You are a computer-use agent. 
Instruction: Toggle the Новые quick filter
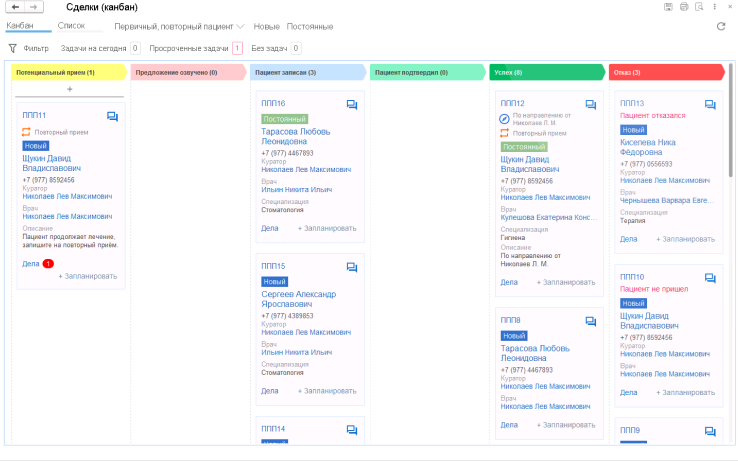[x=266, y=27]
